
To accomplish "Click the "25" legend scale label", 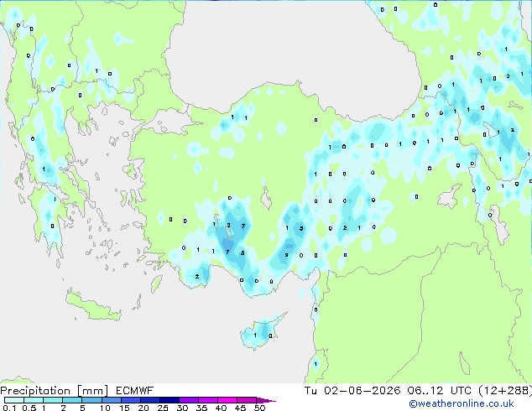I will (x=163, y=408).
